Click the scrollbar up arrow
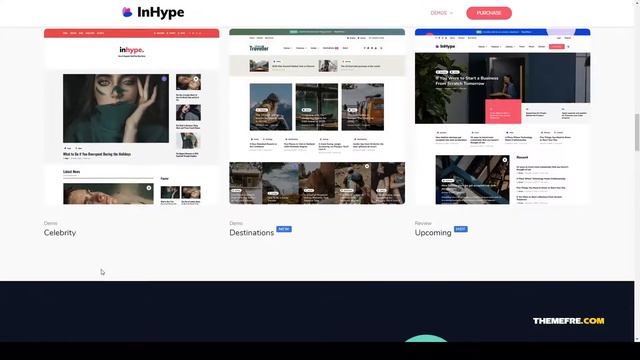Screen dimensions: 640x360 point(637,3)
